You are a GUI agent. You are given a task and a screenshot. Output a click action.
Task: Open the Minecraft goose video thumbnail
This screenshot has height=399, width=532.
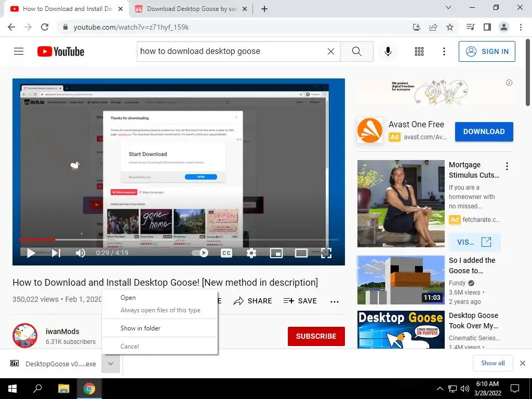(x=401, y=280)
